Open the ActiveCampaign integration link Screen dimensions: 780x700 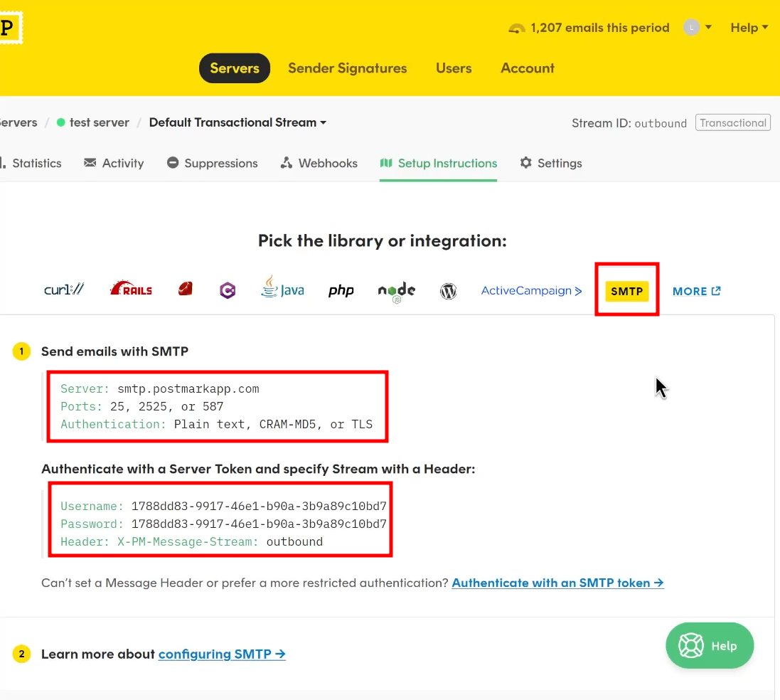(x=531, y=291)
